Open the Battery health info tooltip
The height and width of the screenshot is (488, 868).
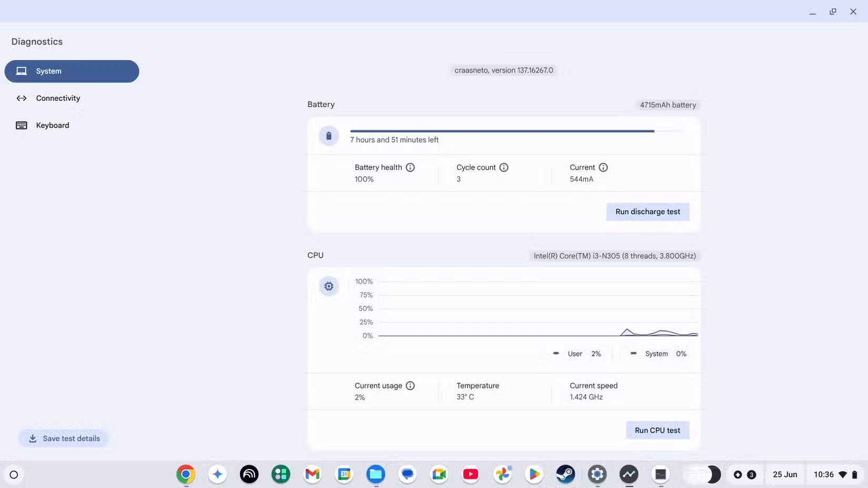410,167
